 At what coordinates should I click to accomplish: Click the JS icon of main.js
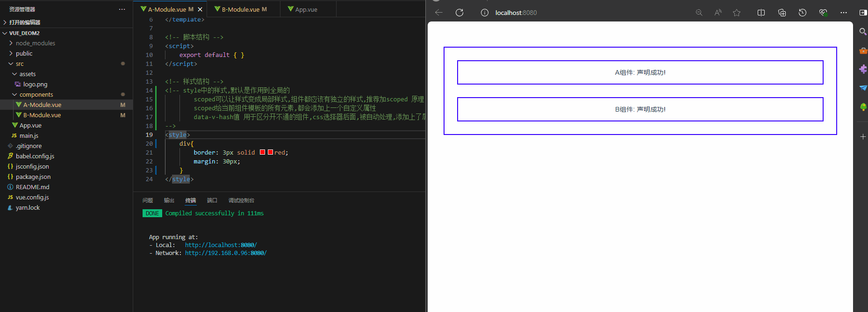[14, 135]
